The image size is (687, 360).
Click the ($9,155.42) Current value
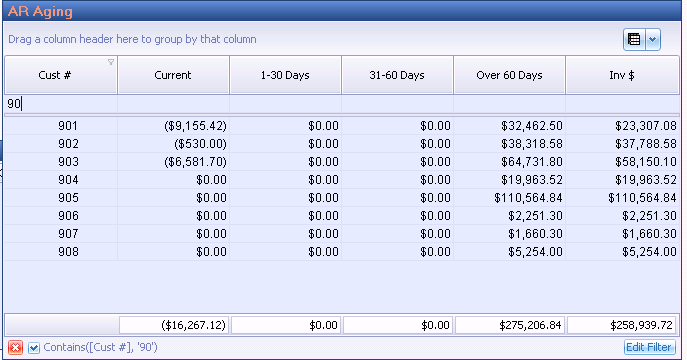(195, 126)
